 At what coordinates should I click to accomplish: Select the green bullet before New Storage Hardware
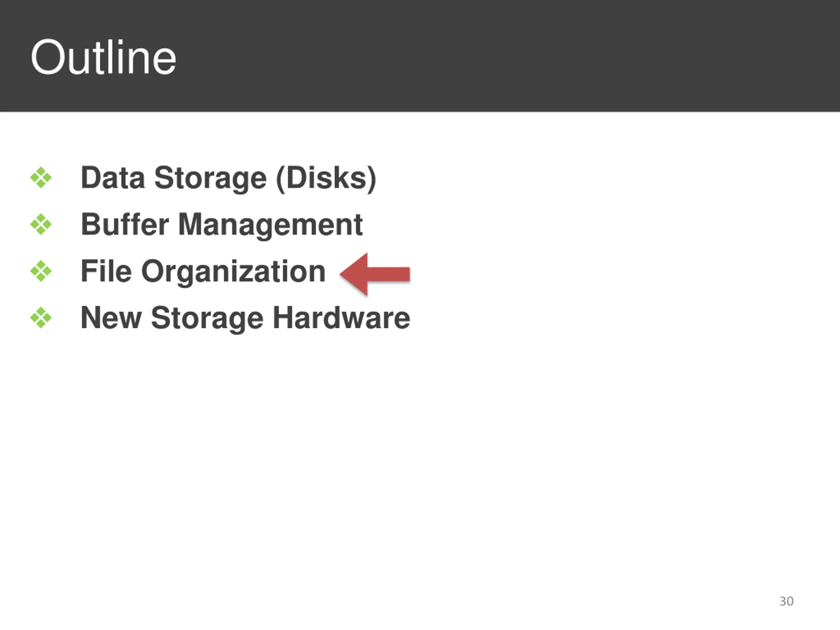[x=41, y=318]
